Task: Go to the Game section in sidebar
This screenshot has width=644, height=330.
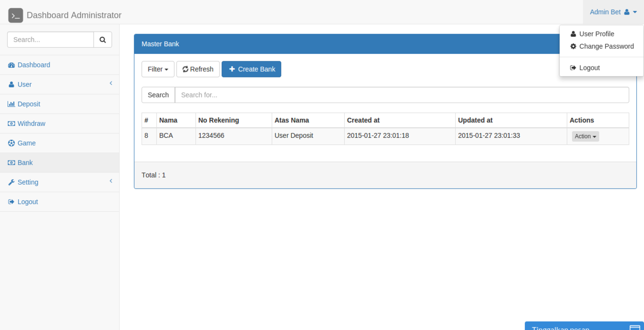Action: tap(26, 143)
